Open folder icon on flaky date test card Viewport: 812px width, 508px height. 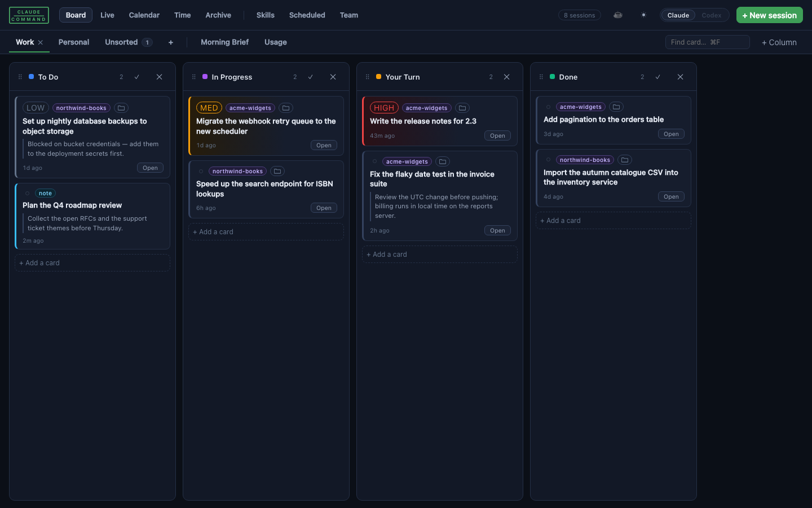pos(443,161)
